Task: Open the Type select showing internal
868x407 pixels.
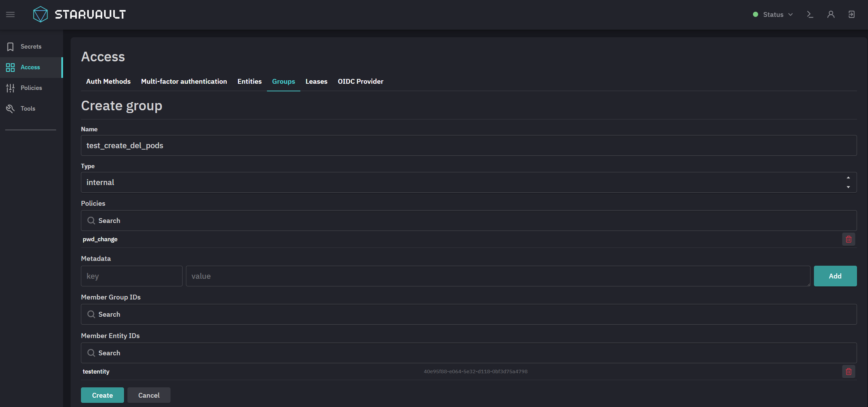Action: (469, 182)
